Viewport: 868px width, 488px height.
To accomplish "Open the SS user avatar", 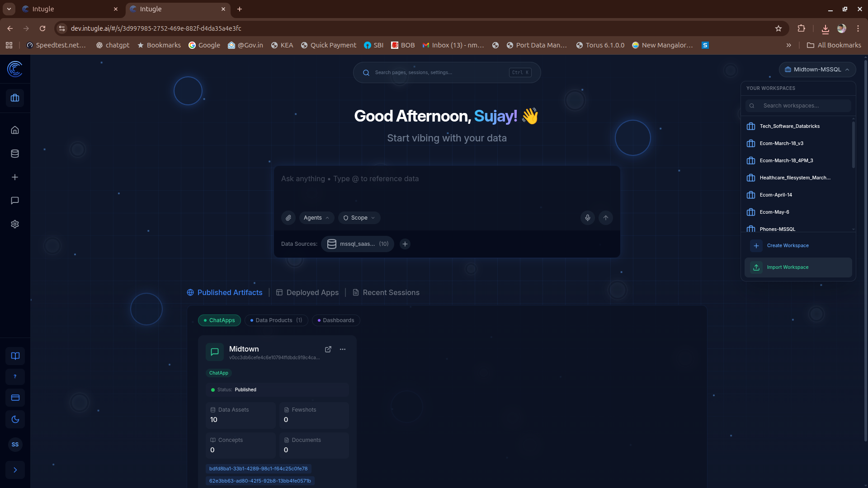I will tap(15, 445).
